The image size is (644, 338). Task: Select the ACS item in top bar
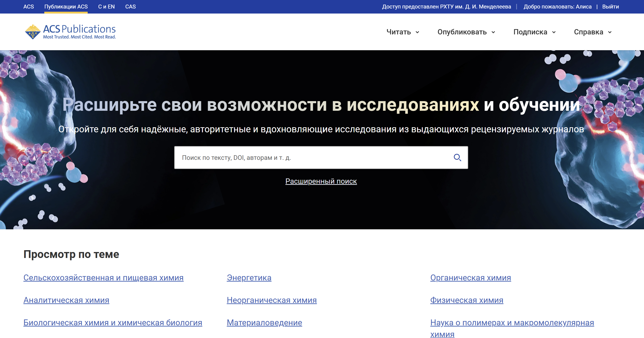coord(28,7)
